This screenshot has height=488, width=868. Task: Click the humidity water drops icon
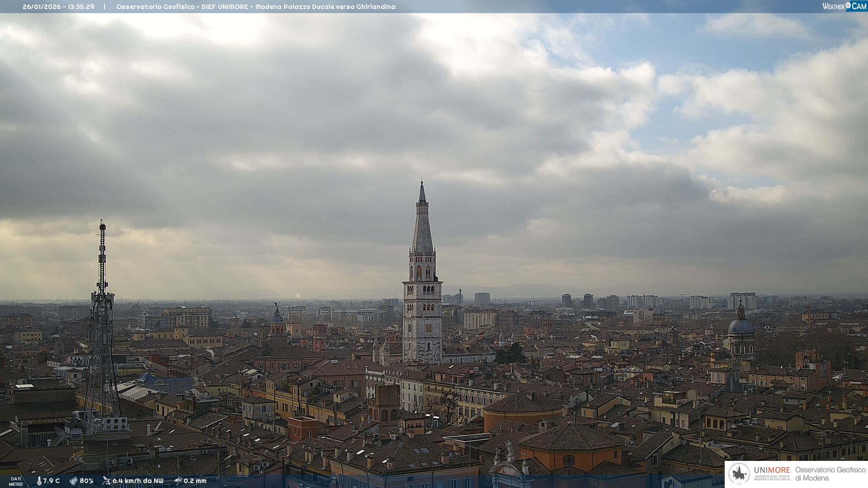(73, 481)
